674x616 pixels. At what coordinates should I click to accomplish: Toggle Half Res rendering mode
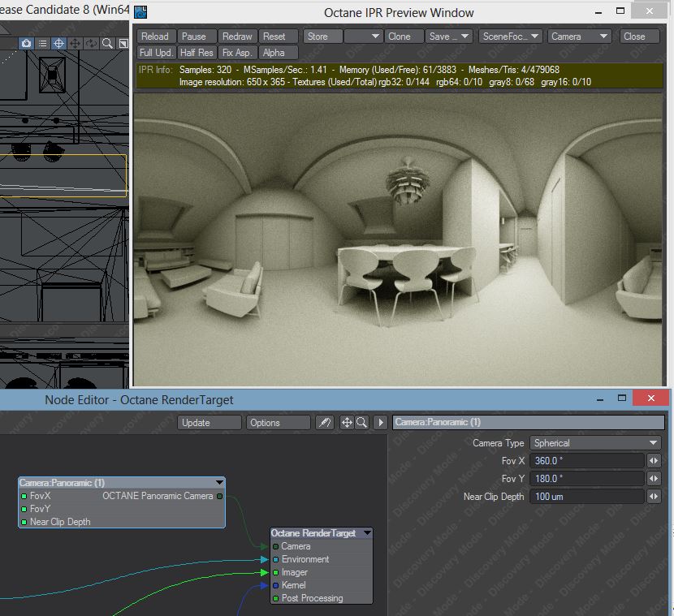[197, 53]
